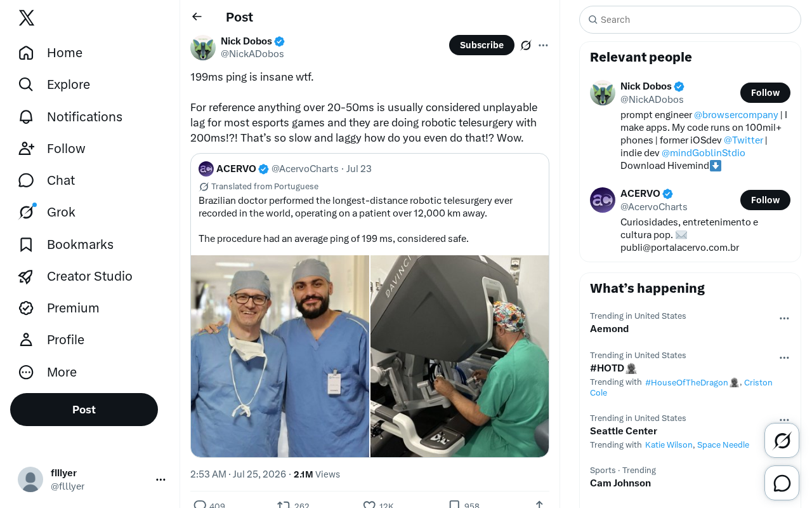The image size is (812, 508).
Task: Follow ACERVO in Relevant people
Action: coord(765,200)
